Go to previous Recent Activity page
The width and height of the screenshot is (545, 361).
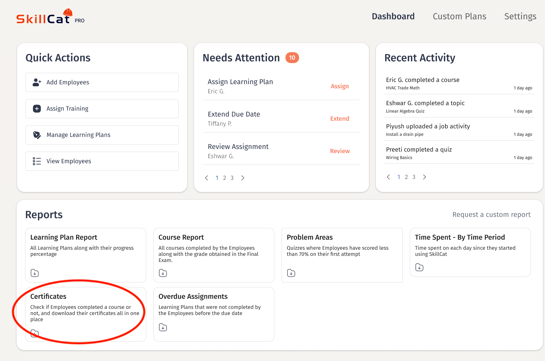(x=388, y=177)
